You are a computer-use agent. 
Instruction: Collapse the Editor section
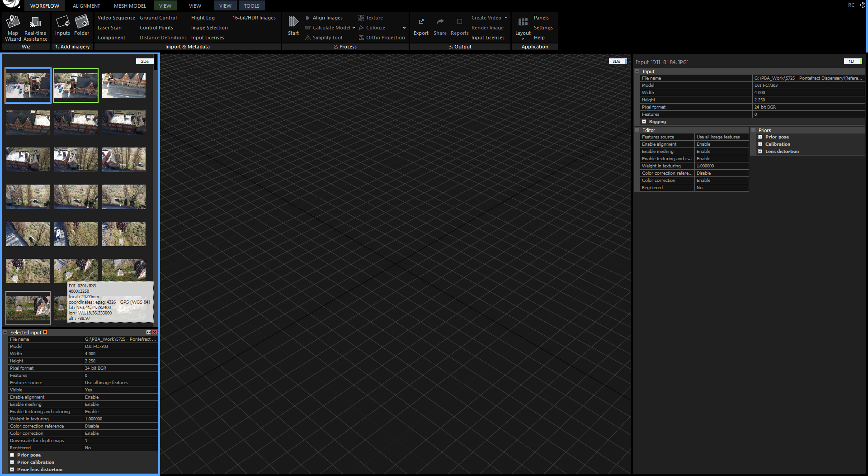tap(637, 130)
